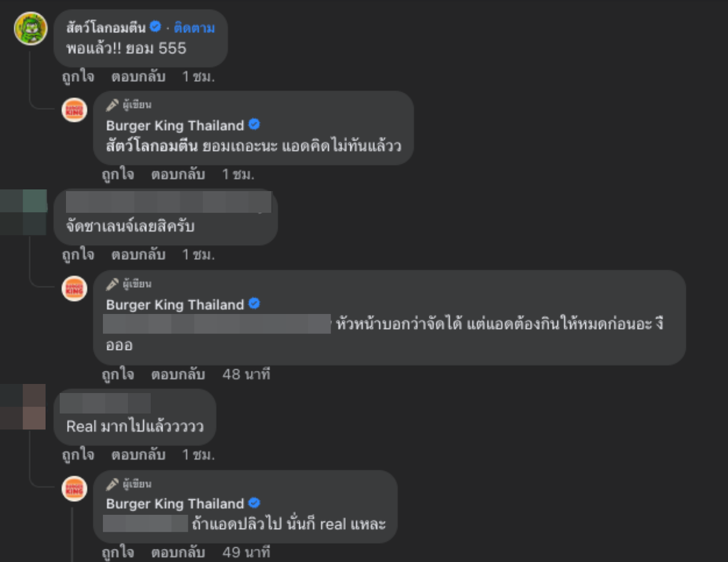The width and height of the screenshot is (728, 562).
Task: Click the blurred avatar of the Real มากไปแล้ว commenter
Action: [23, 407]
